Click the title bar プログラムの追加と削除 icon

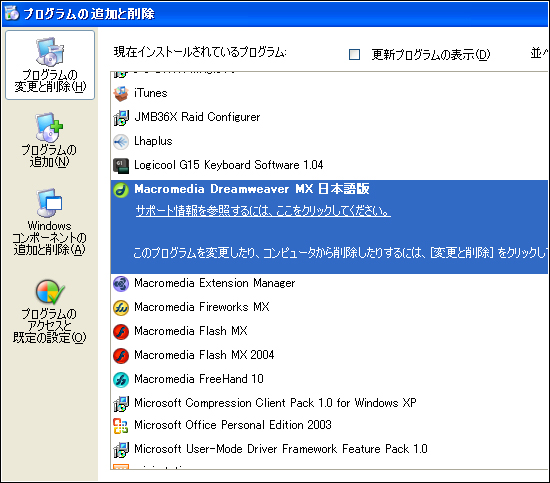coord(12,13)
